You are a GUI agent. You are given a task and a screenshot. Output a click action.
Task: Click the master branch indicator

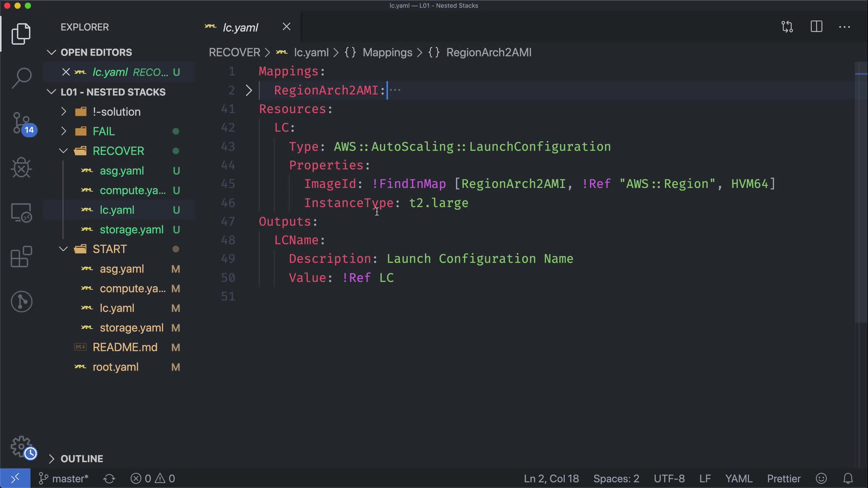(64, 479)
